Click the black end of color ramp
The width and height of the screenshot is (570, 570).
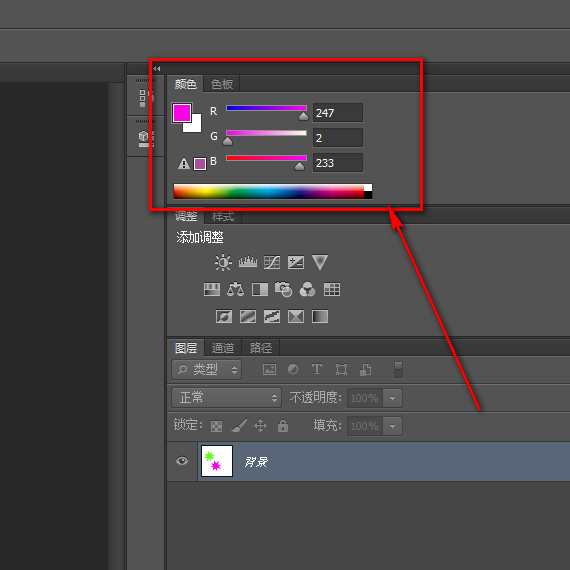pyautogui.click(x=368, y=195)
